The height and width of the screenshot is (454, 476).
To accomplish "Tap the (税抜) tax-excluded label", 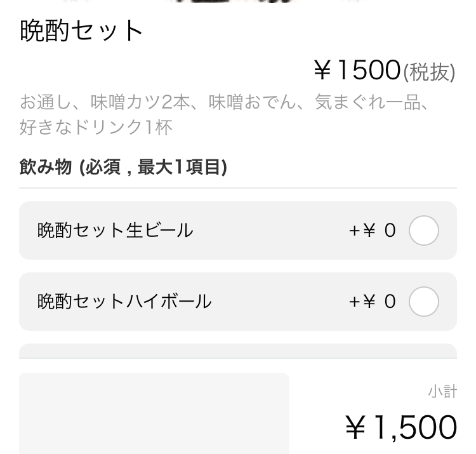I will coord(429,73).
